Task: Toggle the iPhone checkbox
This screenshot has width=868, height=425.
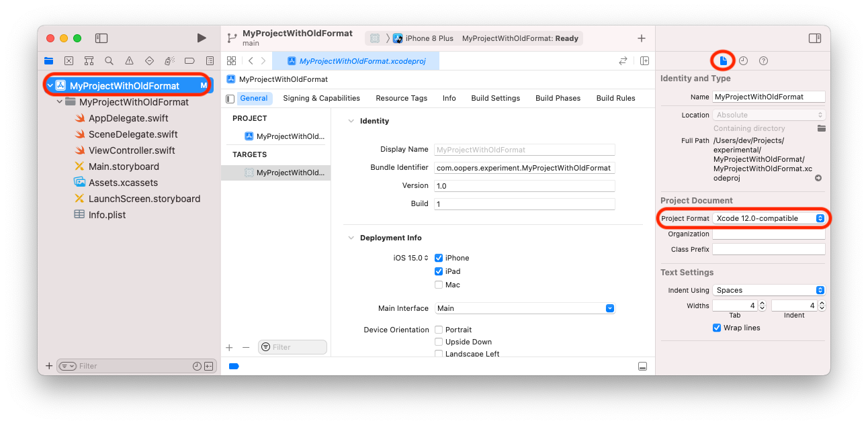Action: tap(439, 258)
